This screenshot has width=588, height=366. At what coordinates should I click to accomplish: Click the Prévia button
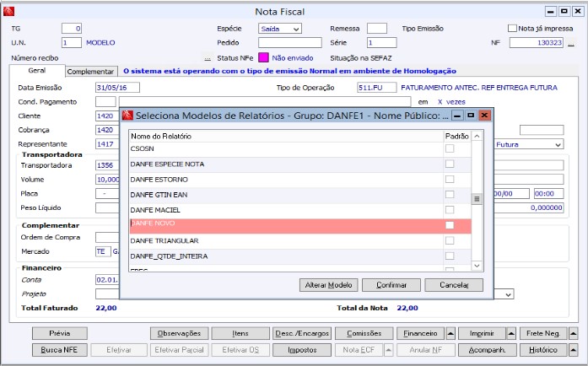coord(60,333)
